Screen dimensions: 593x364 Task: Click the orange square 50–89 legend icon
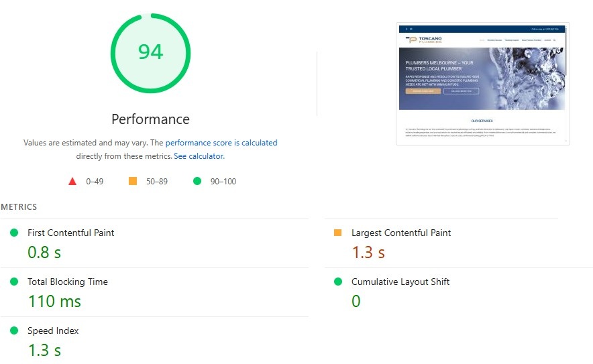[x=133, y=181]
